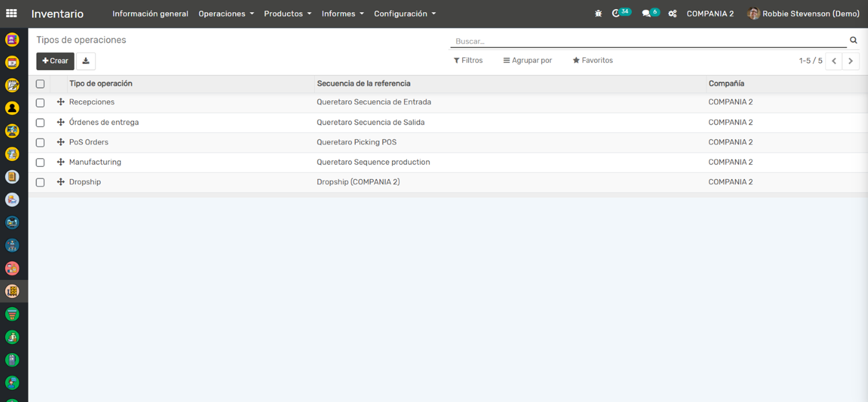Tick the checkbox for Recepciones row

coord(40,103)
